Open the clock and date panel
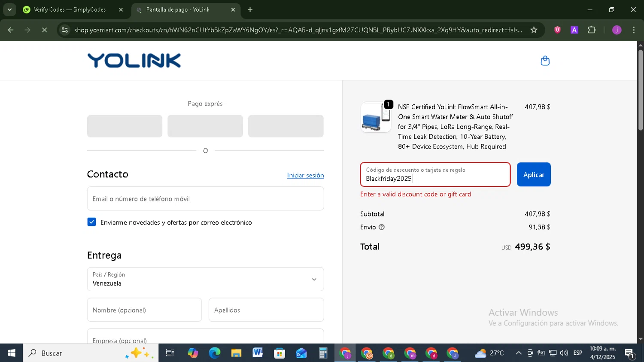 click(x=602, y=353)
